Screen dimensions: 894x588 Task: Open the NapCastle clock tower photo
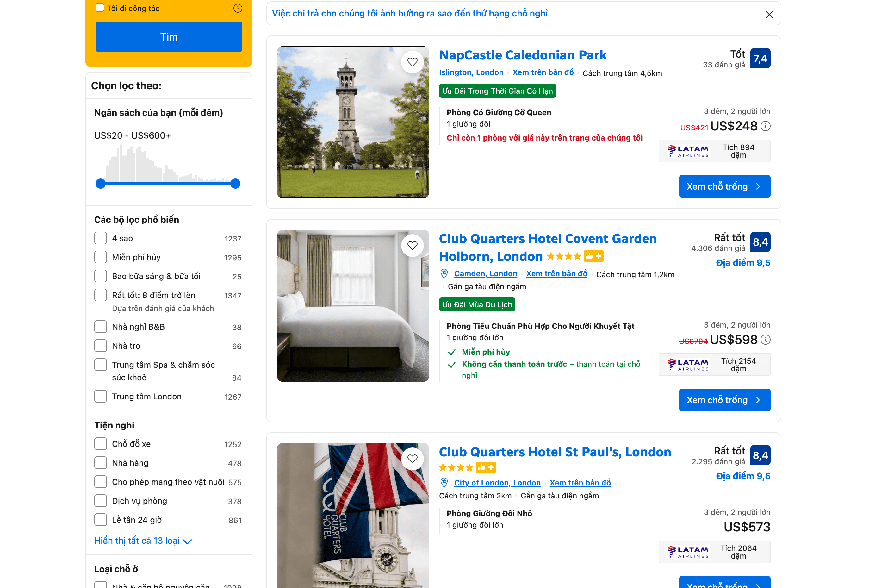pos(352,122)
